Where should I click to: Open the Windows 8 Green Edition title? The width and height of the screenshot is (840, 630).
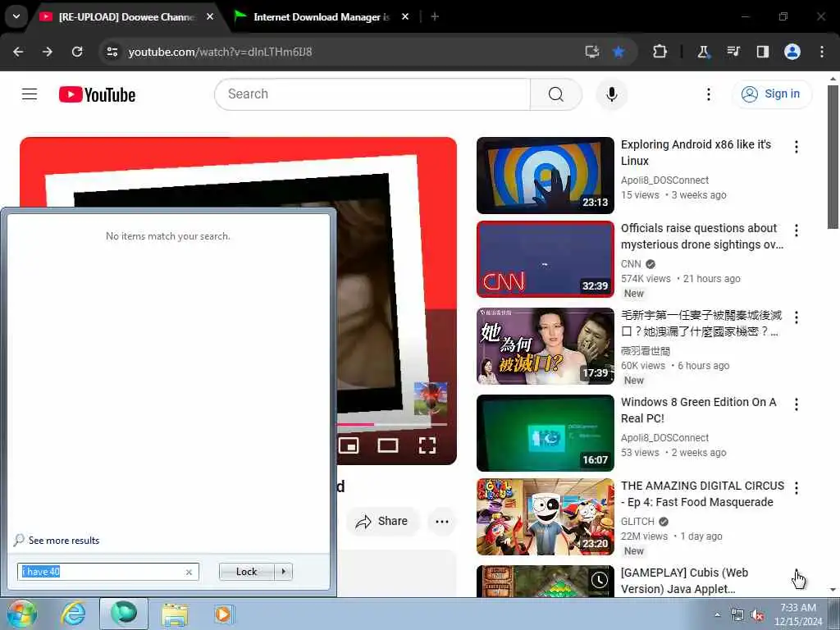(x=699, y=410)
